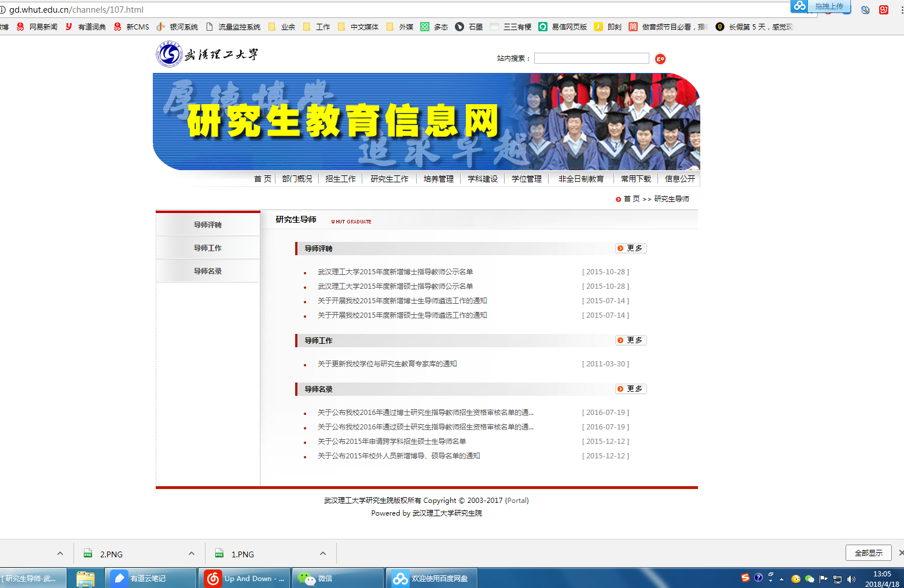Click the 首页 breadcrumb link
The height and width of the screenshot is (588, 904).
coord(631,199)
